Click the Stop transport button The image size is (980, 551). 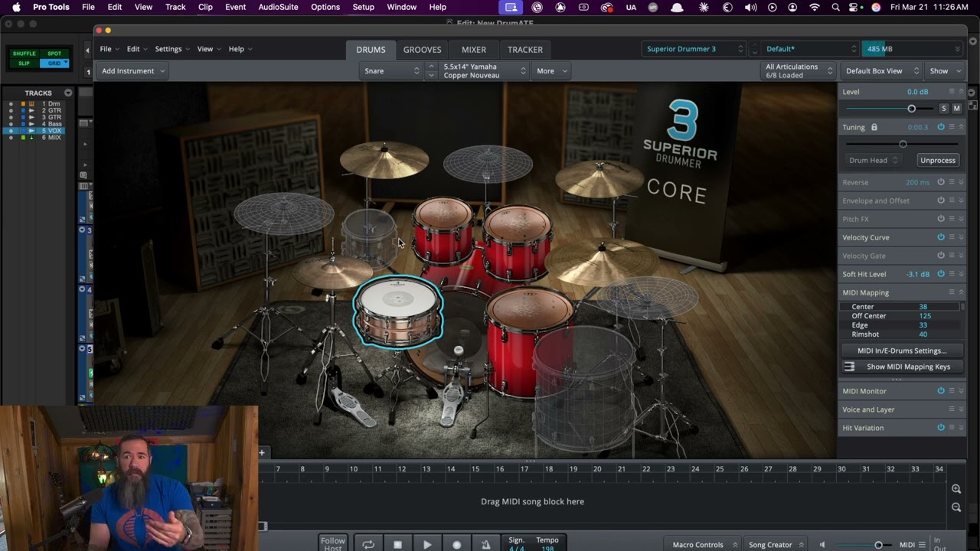click(397, 544)
